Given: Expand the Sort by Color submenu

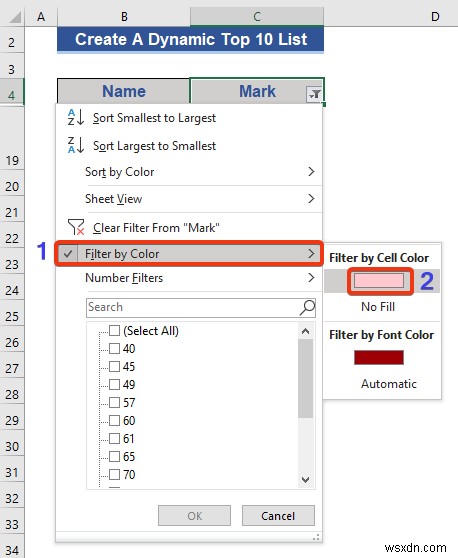Looking at the screenshot, I should (x=200, y=172).
